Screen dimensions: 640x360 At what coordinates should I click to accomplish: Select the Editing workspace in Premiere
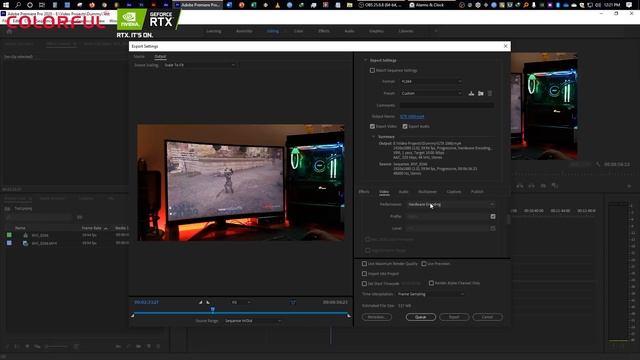click(x=273, y=31)
